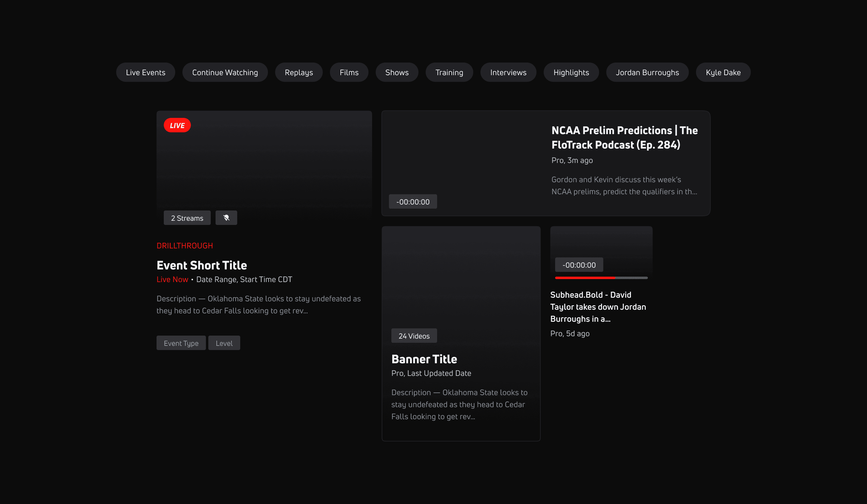Filter by Jordan Burroughs chip

click(x=647, y=72)
